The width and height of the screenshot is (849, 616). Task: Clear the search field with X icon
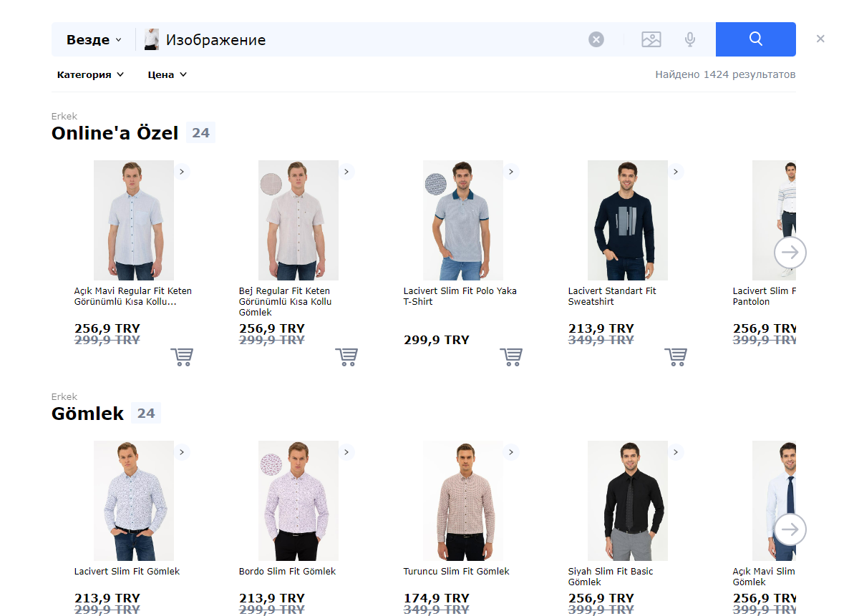click(x=596, y=39)
